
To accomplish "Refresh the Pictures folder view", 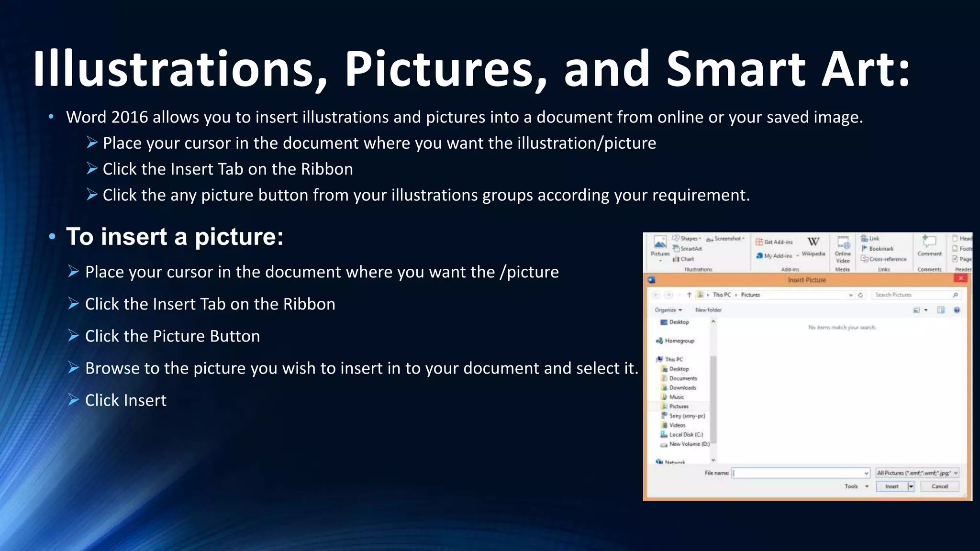I will pyautogui.click(x=860, y=295).
